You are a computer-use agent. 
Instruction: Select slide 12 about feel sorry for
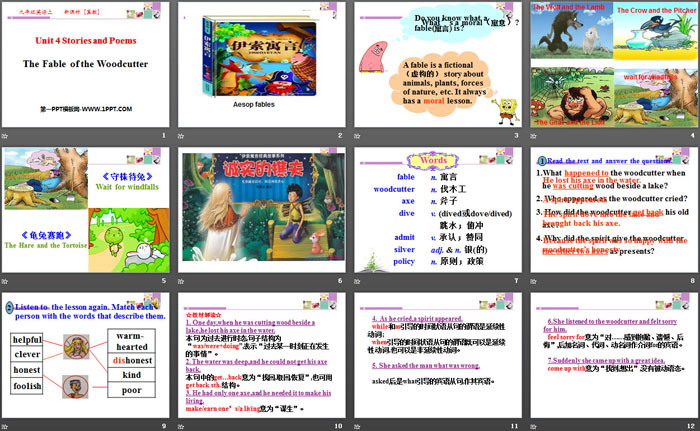pyautogui.click(x=614, y=355)
